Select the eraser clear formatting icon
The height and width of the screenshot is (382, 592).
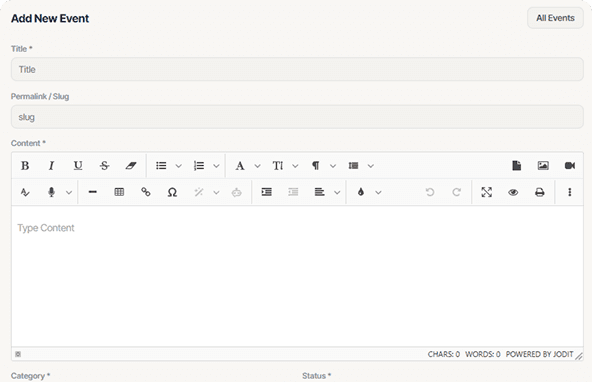131,166
